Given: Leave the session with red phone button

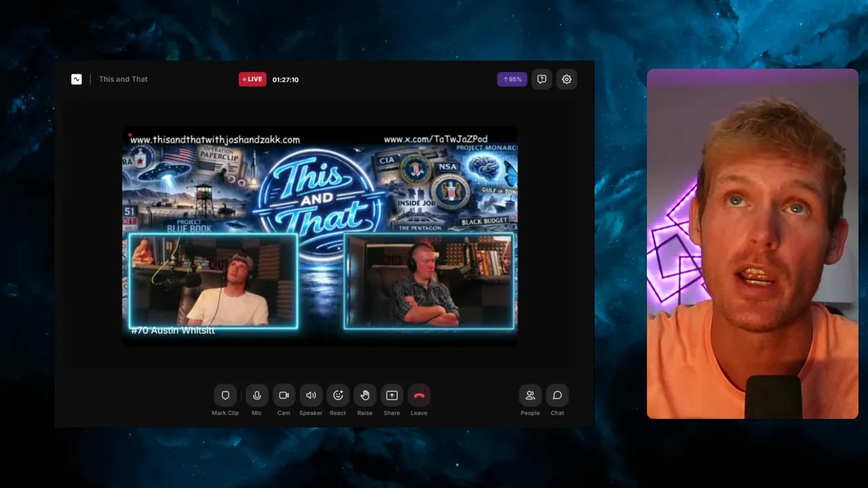Looking at the screenshot, I should 419,395.
